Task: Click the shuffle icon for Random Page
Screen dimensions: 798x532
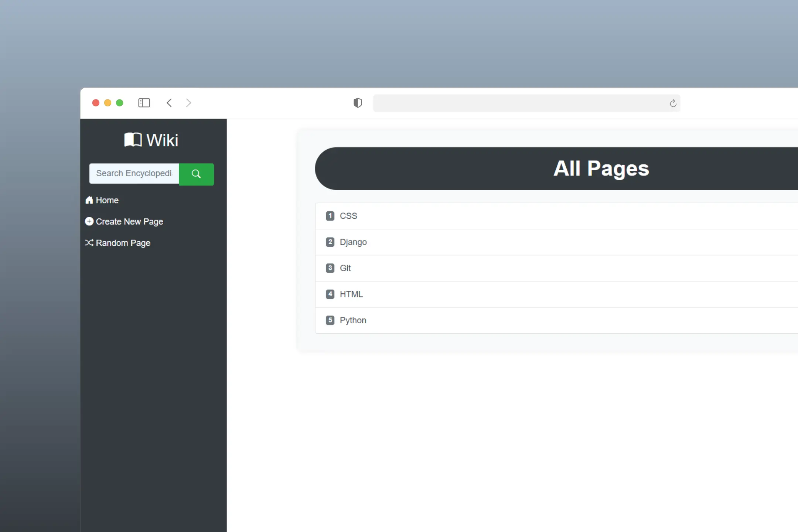Action: 89,243
